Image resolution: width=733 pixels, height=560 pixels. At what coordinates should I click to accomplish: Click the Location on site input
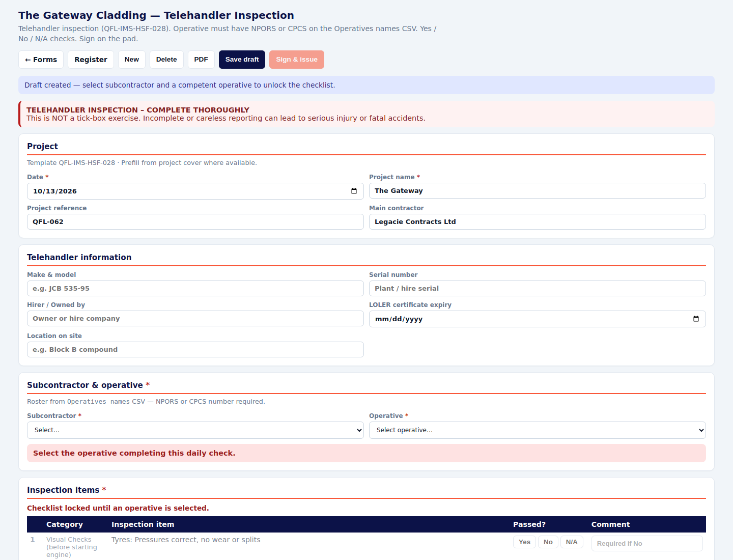click(195, 350)
